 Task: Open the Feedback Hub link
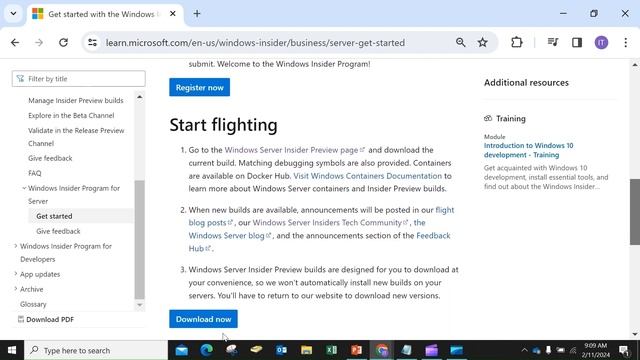[x=319, y=242]
